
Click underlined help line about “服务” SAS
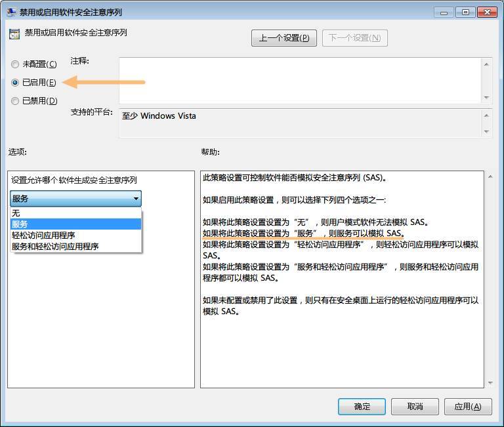coord(303,234)
